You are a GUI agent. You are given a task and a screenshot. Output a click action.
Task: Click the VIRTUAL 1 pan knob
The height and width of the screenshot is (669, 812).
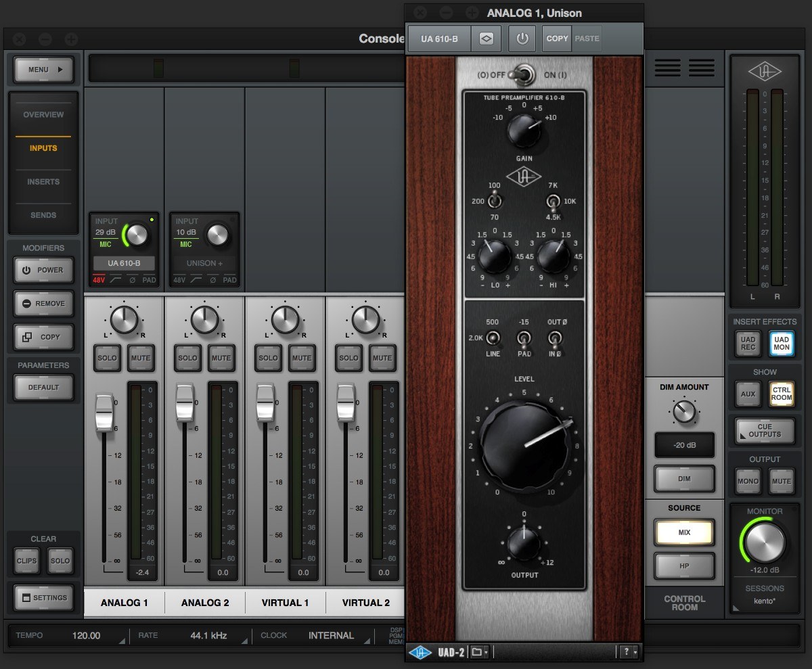(285, 319)
